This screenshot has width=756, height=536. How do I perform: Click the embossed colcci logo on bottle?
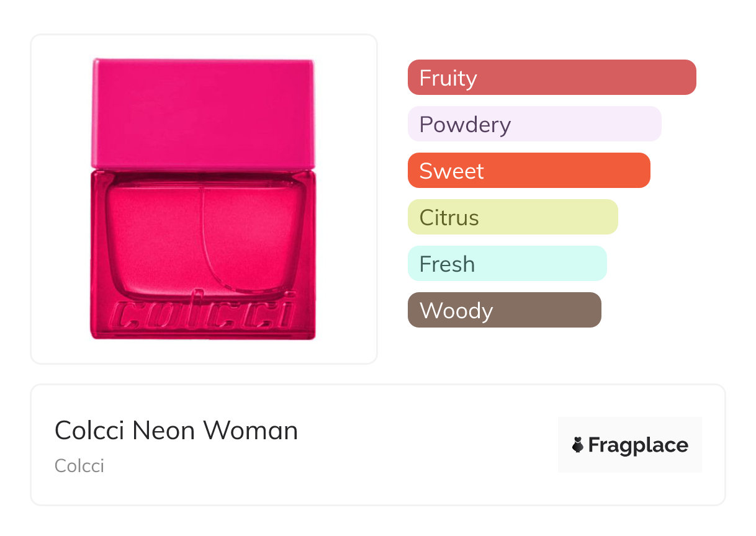(203, 315)
